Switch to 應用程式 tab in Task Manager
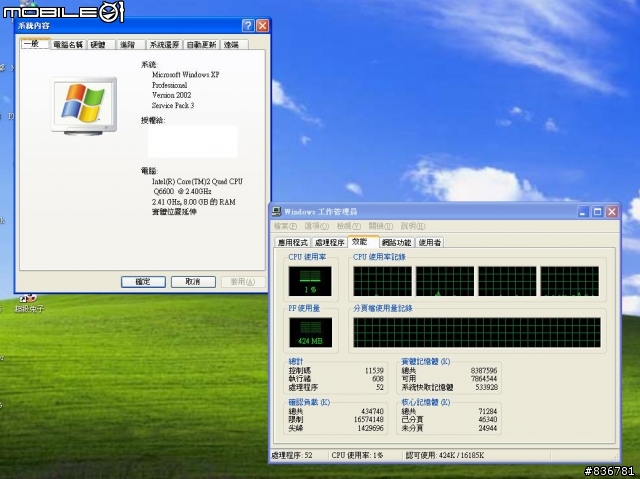This screenshot has width=640, height=479. point(293,242)
